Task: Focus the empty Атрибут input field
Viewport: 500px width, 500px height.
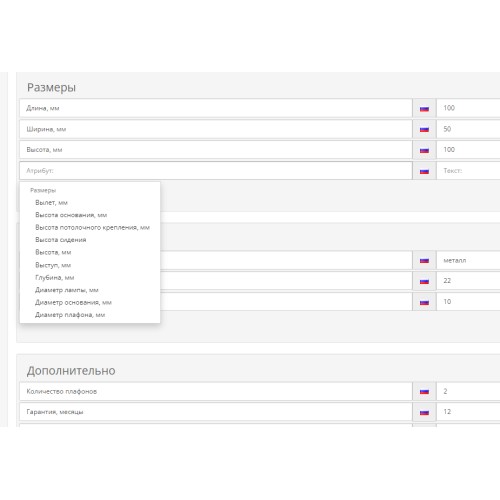Action: (x=216, y=171)
